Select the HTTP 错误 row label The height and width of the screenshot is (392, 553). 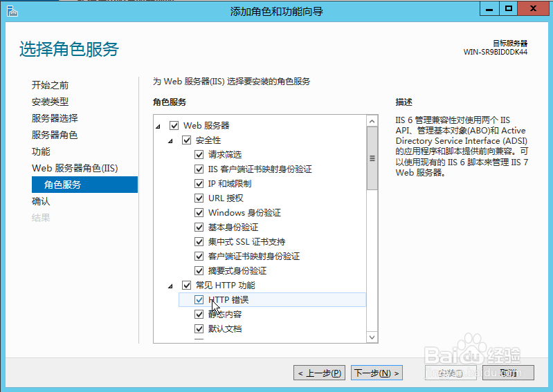tap(228, 300)
